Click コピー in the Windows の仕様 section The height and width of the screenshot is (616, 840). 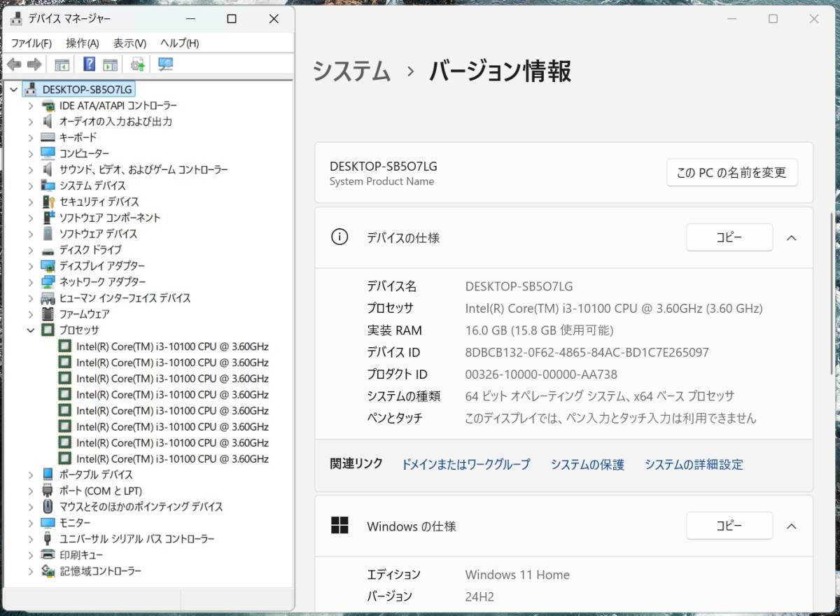729,526
